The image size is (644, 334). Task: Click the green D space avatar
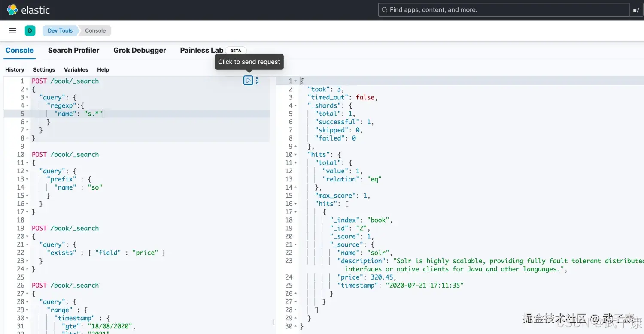[x=30, y=30]
